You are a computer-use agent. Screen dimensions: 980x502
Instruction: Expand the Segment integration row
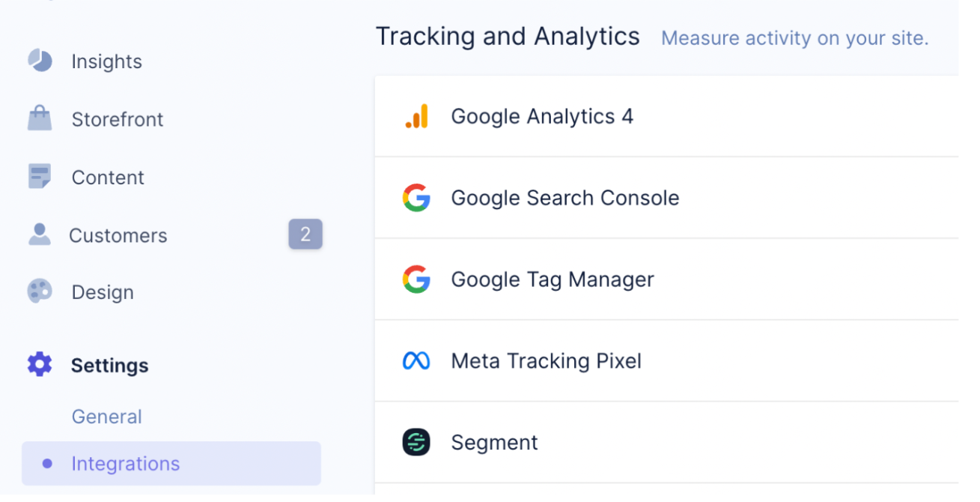click(494, 442)
